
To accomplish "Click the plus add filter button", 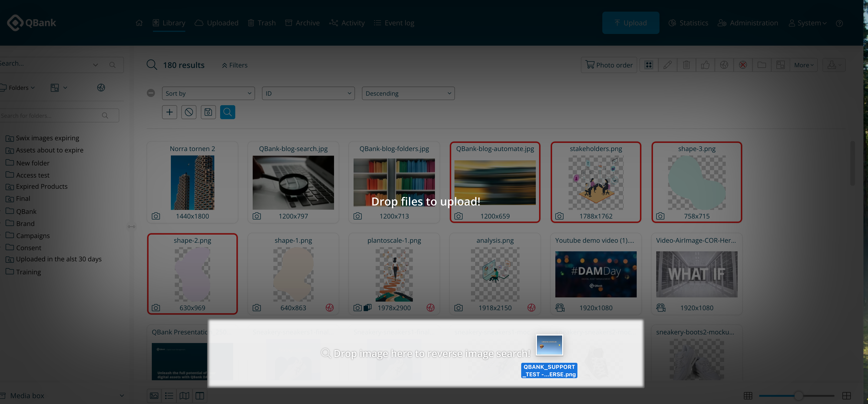I will point(169,112).
